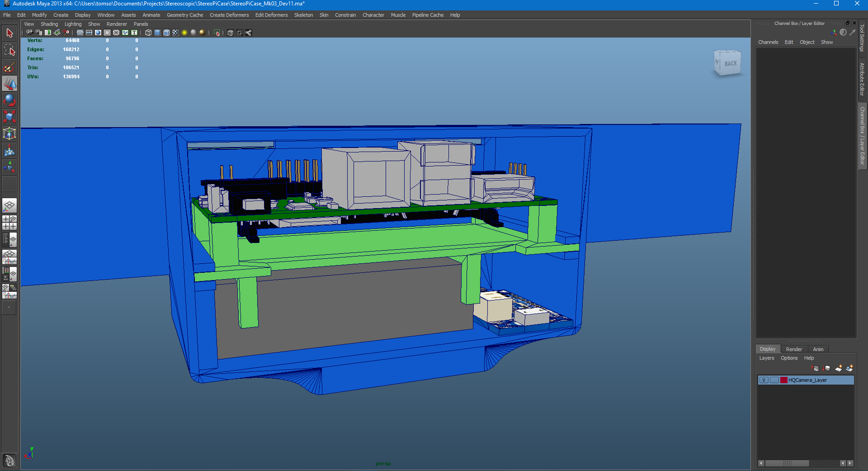Switch to the Render tab in Layer Editor
The image size is (868, 471).
[794, 349]
